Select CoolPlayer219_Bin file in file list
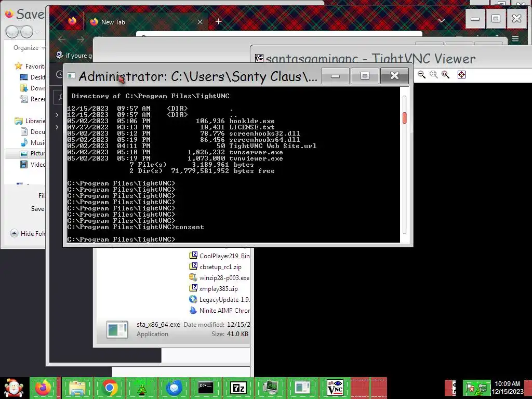The height and width of the screenshot is (399, 532). 219,256
